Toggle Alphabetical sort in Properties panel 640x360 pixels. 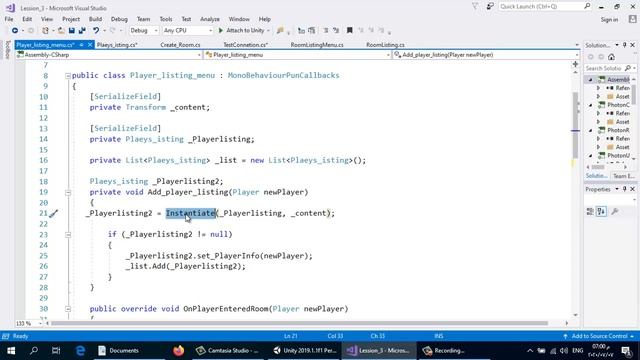point(602,211)
